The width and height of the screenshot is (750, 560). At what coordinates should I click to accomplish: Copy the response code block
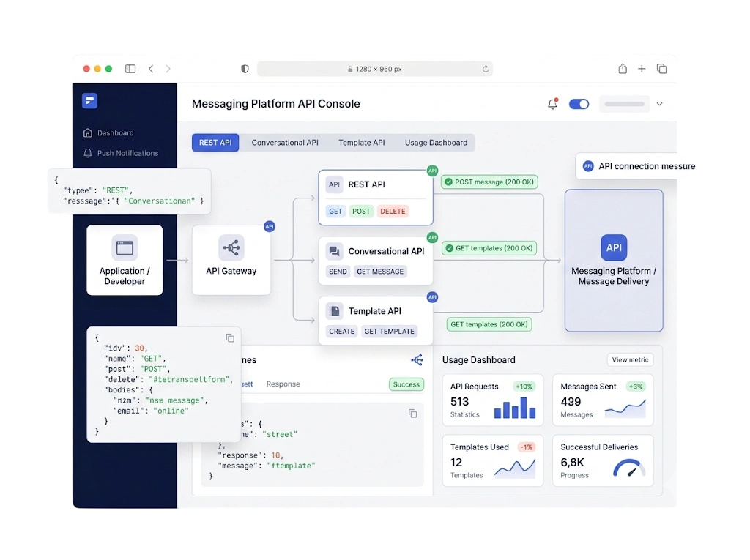413,413
